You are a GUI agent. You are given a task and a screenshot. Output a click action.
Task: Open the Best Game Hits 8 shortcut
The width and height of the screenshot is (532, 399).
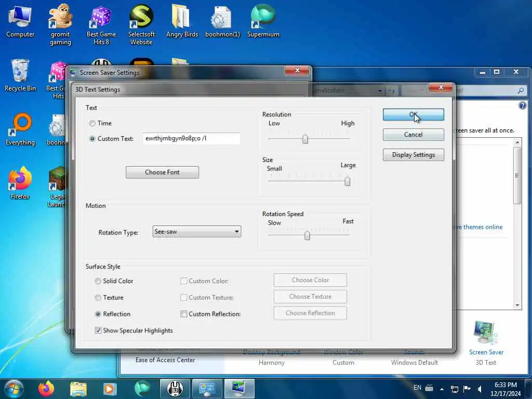tap(101, 25)
